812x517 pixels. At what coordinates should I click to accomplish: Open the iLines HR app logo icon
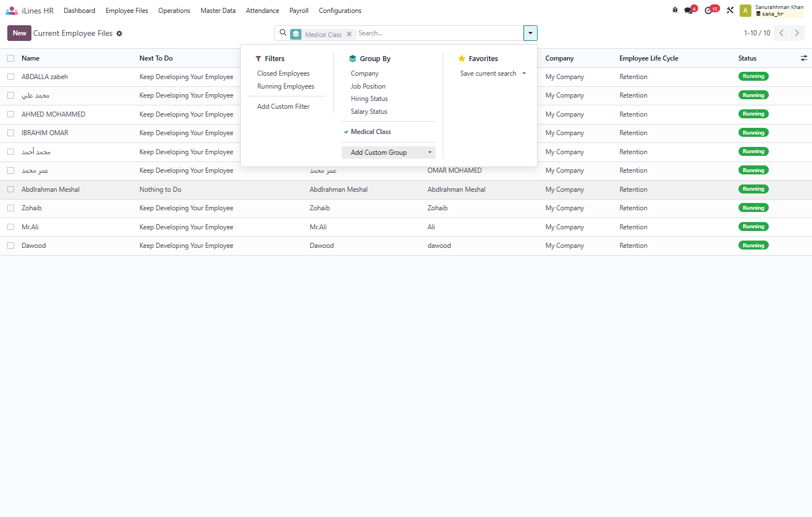pyautogui.click(x=12, y=11)
